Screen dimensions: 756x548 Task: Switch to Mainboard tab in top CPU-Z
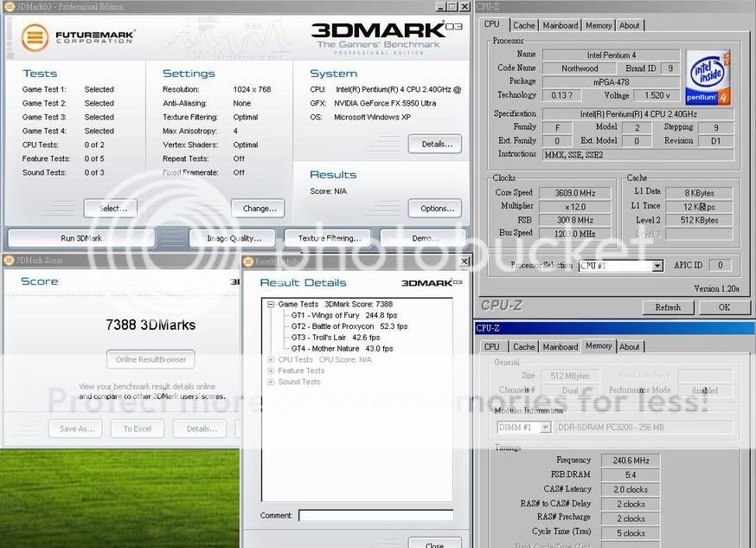560,25
